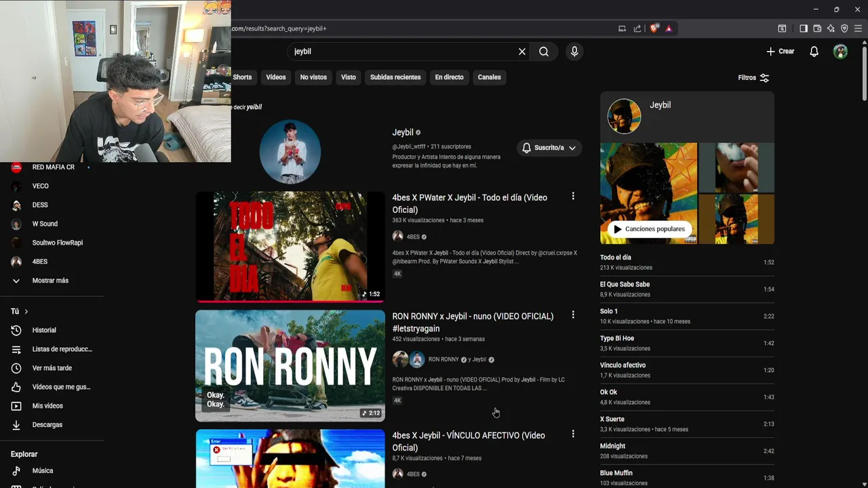Image resolution: width=868 pixels, height=488 pixels.
Task: Open more options for VÍNCULO AFECTIVO video
Action: tap(573, 434)
